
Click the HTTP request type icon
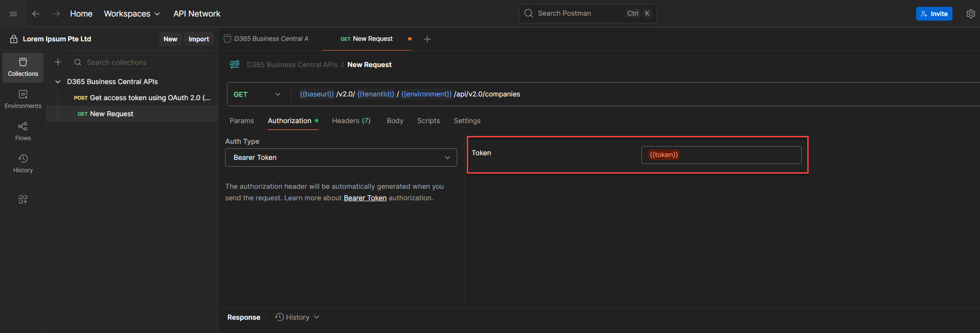[235, 64]
